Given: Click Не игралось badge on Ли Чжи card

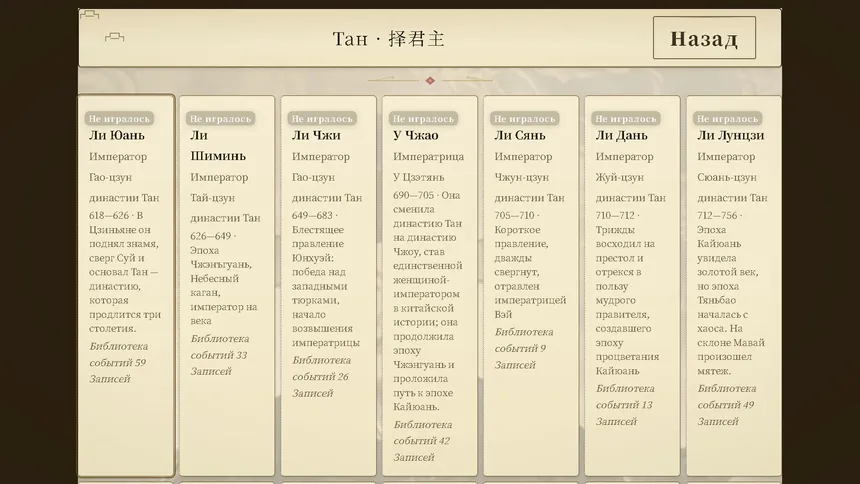Looking at the screenshot, I should (x=322, y=119).
